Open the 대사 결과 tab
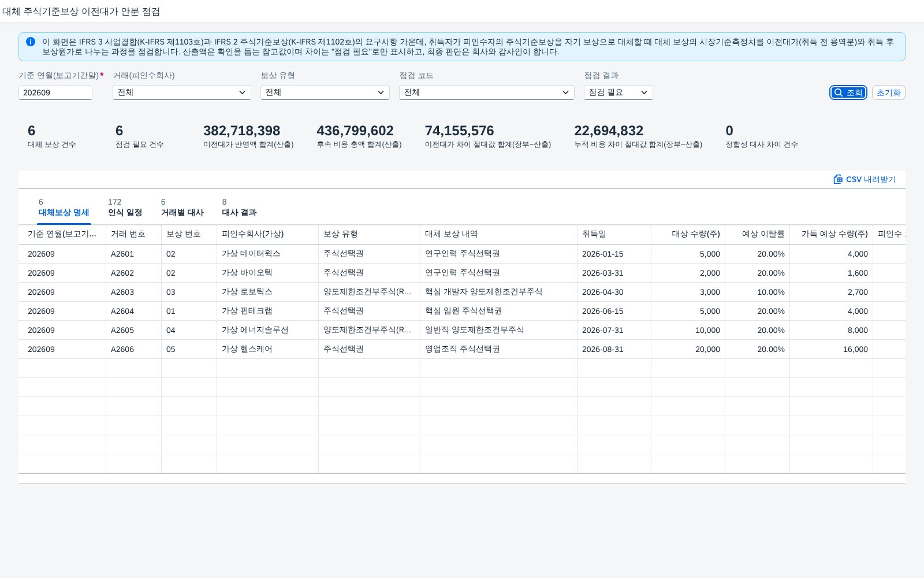 (239, 208)
